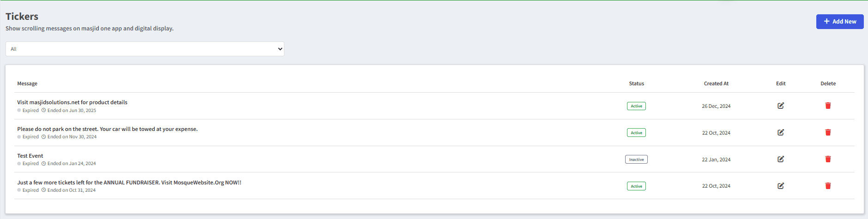Viewport: 868px width, 219px height.
Task: Click Inactive badge for Test Event
Action: coord(636,160)
